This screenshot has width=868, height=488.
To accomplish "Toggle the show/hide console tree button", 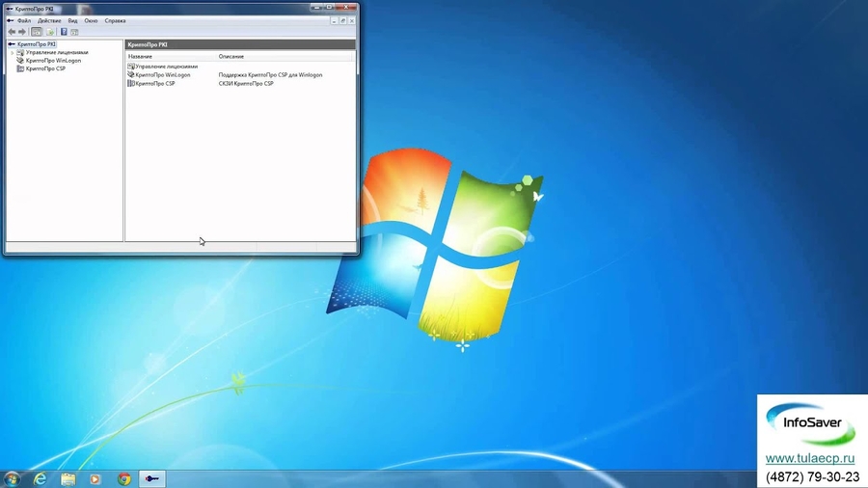I will click(37, 32).
